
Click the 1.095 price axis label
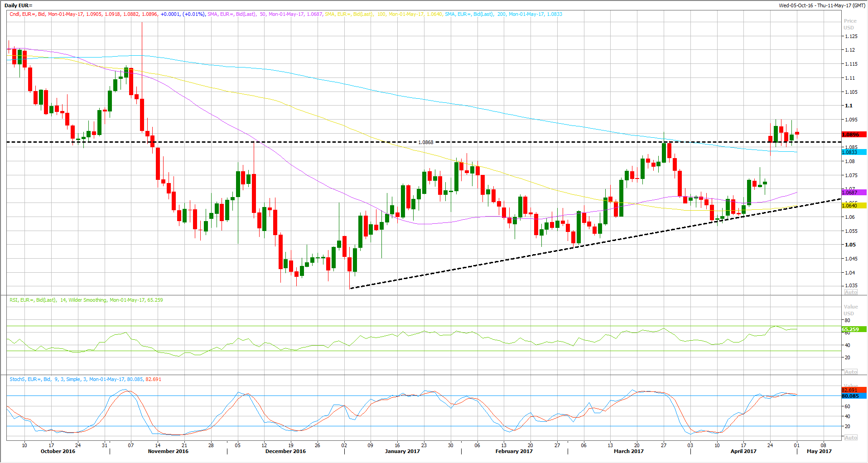(x=851, y=120)
